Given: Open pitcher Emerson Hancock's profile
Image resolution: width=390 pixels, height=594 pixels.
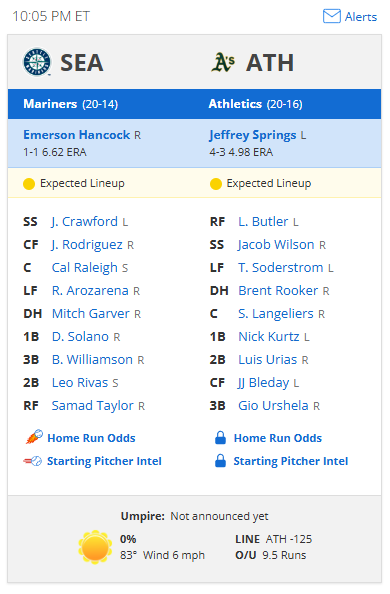Looking at the screenshot, I should (77, 135).
